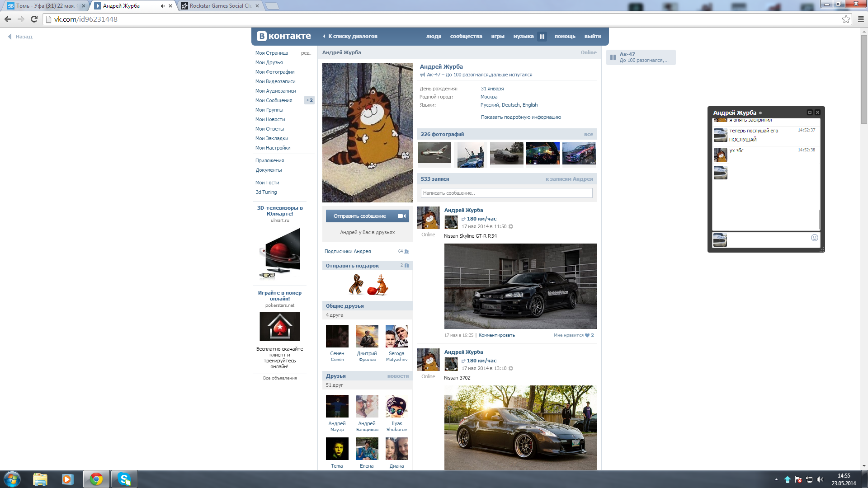Image resolution: width=868 pixels, height=488 pixels.
Task: Open Мои Сообщения in sidebar
Action: 274,100
